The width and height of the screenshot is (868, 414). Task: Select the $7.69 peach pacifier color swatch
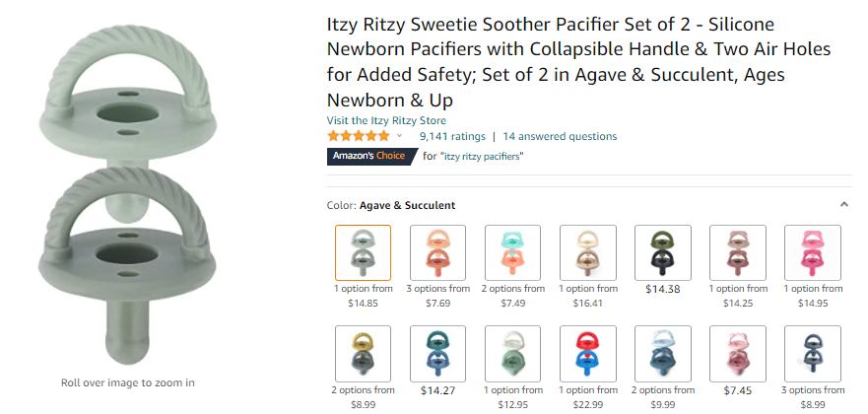point(437,253)
